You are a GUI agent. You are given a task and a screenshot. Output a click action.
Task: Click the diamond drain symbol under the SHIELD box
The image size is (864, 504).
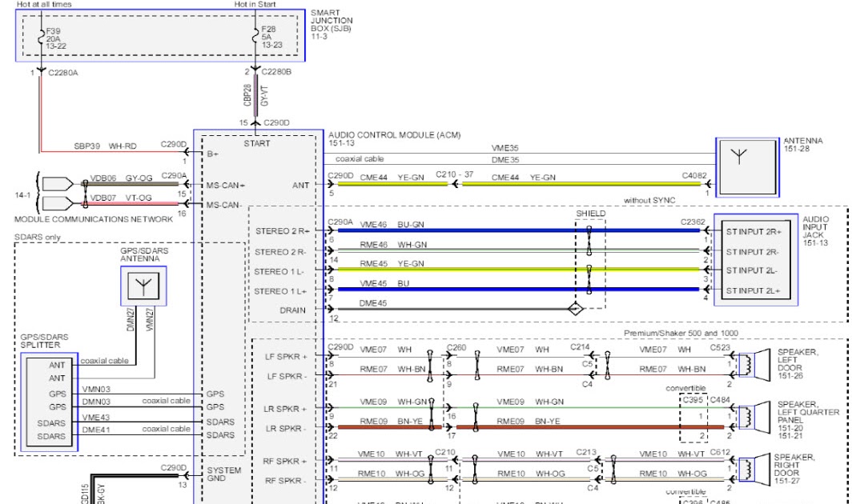coord(575,309)
